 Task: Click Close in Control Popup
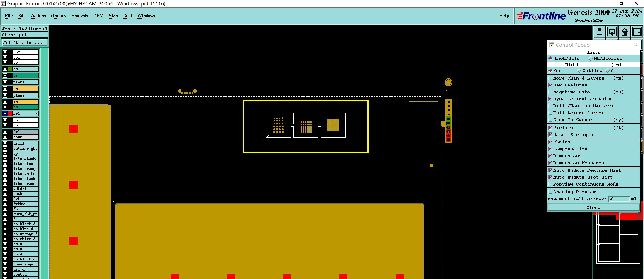pos(593,208)
